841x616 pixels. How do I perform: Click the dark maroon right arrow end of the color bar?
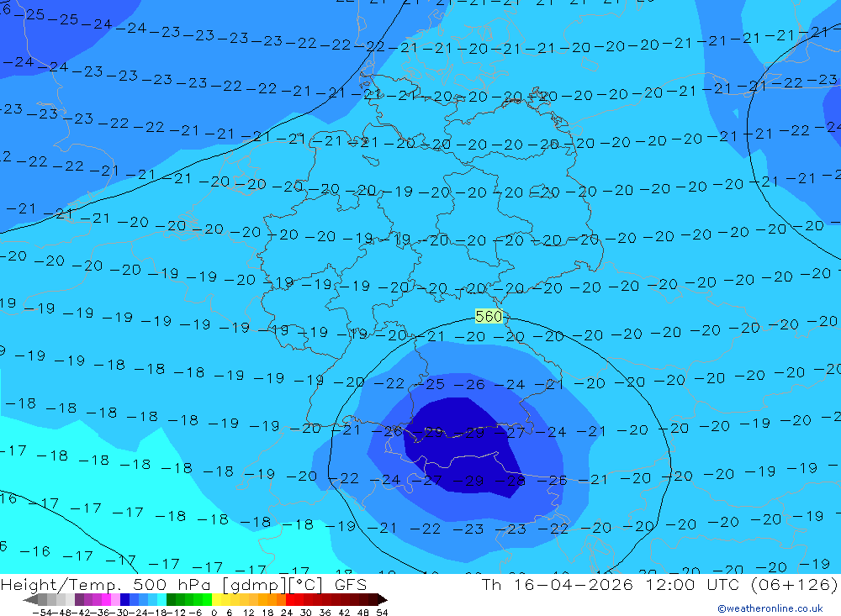[383, 599]
